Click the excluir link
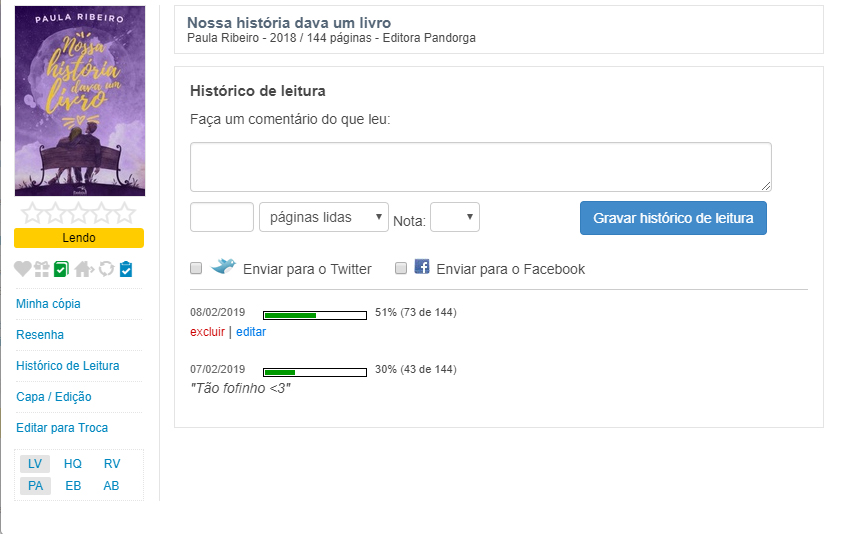Screen dimensions: 846x534 [x=207, y=332]
